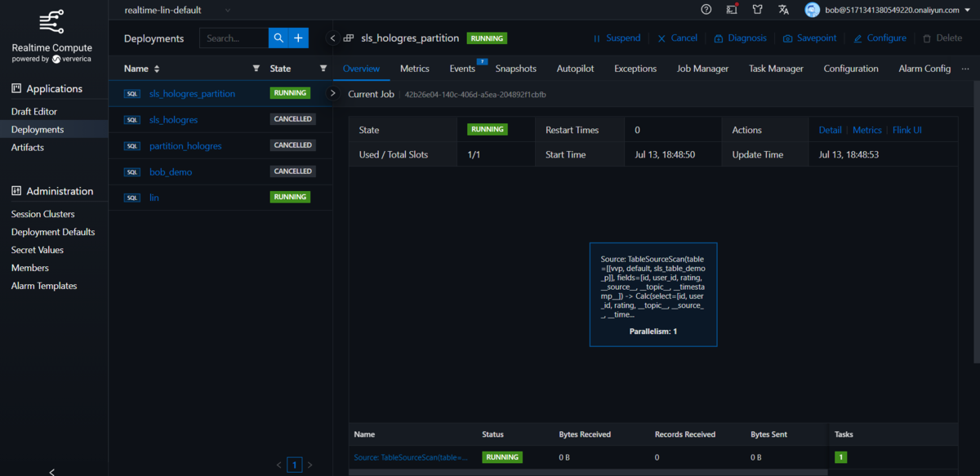Screen dimensions: 980x476
Task: Open Members in sidebar
Action: tap(30, 268)
